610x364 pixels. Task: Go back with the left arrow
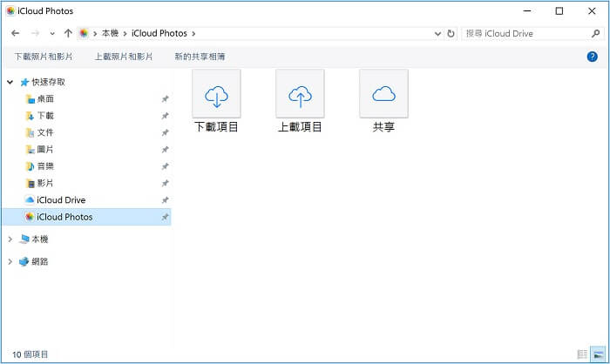point(15,33)
